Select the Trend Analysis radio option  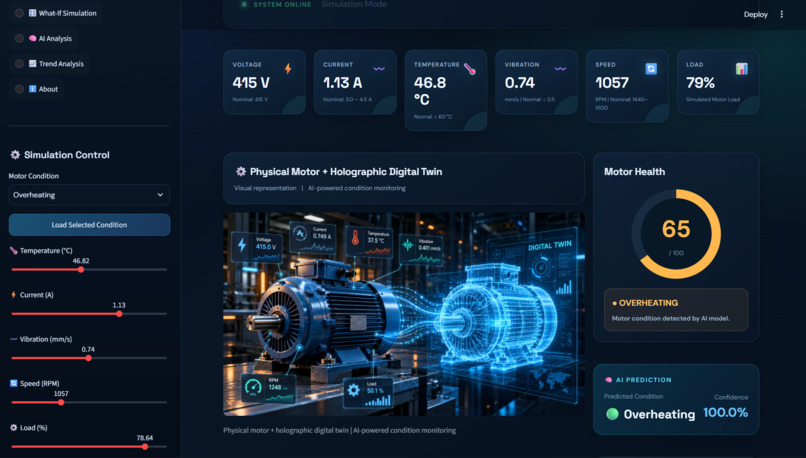[x=19, y=64]
